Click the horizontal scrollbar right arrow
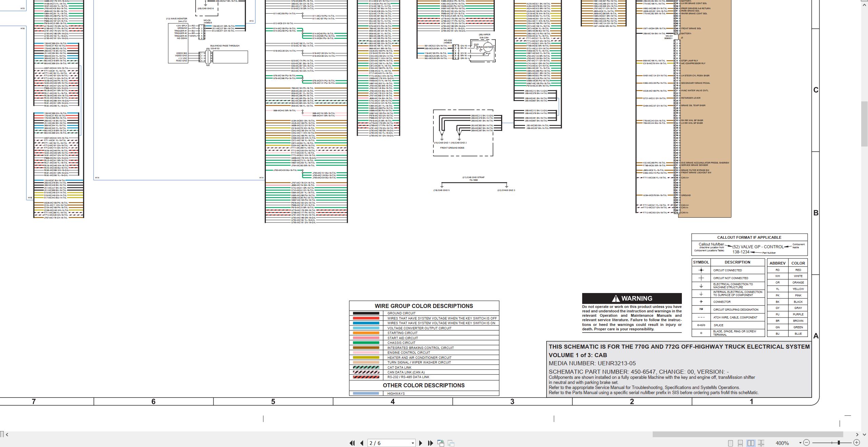 click(857, 434)
